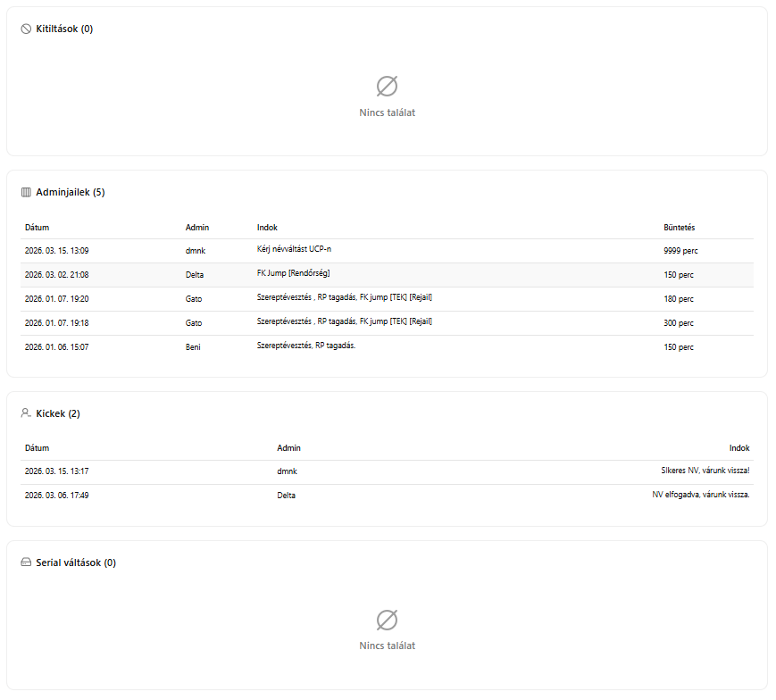Select the 'Kérj névváltást UCP-n' jail reason
Image resolution: width=776 pixels, height=700 pixels.
pyautogui.click(x=299, y=250)
